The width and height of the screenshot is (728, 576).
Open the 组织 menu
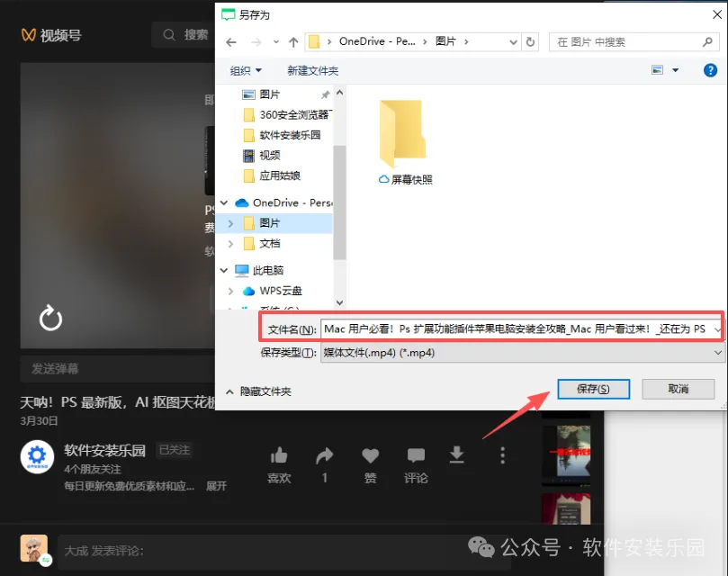pyautogui.click(x=246, y=70)
